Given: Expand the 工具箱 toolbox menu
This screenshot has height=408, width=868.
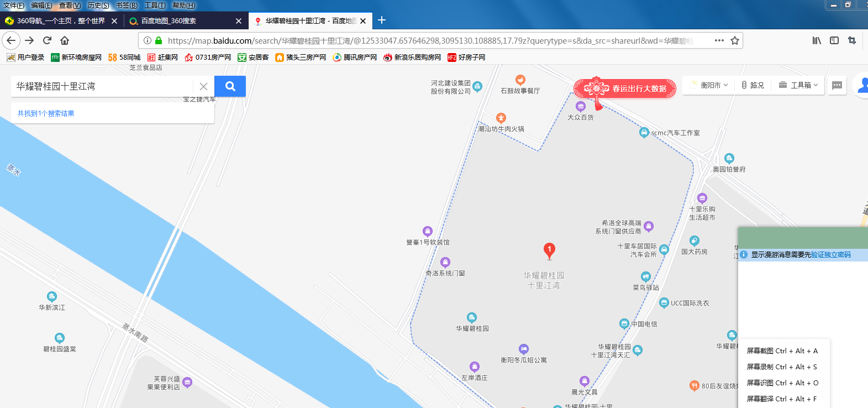Looking at the screenshot, I should pyautogui.click(x=798, y=85).
